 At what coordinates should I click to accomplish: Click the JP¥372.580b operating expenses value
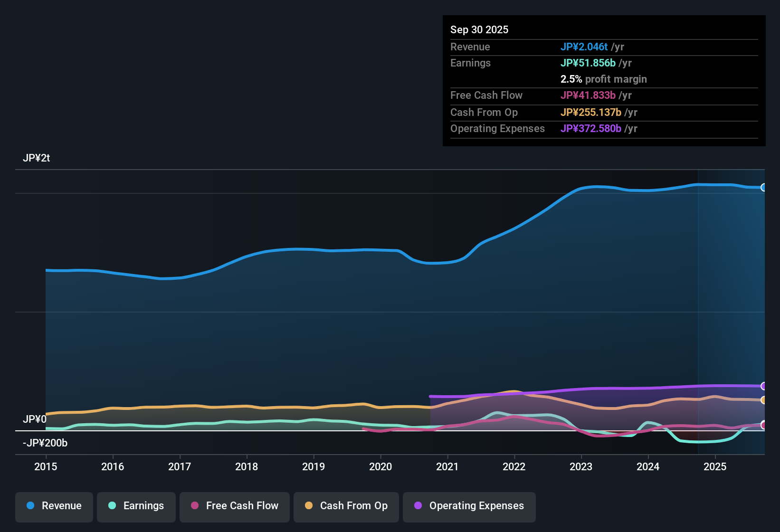[x=591, y=129]
